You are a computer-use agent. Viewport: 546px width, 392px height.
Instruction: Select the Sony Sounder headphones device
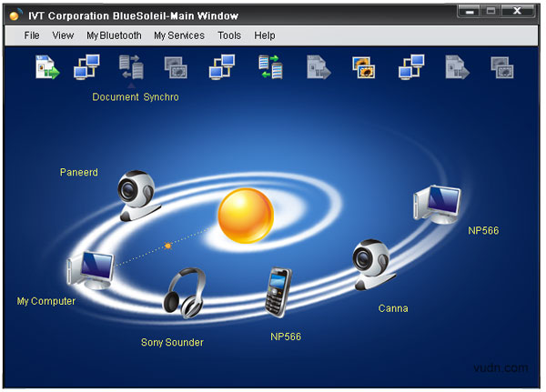coord(185,293)
